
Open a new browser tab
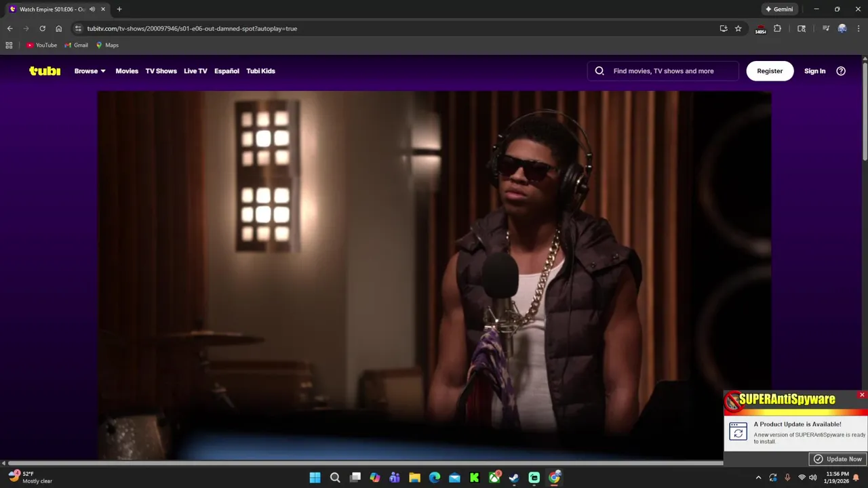tap(119, 9)
